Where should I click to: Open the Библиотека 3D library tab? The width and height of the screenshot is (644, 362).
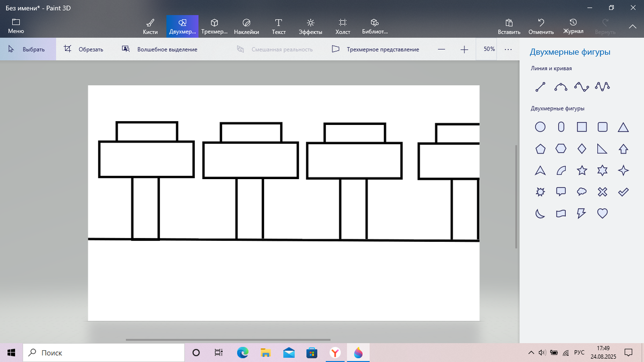click(x=375, y=26)
